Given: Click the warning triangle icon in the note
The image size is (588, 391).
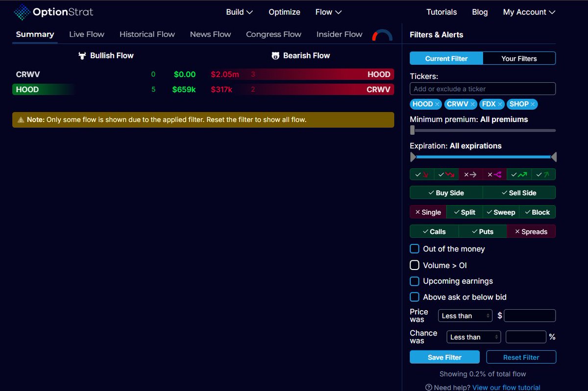Looking at the screenshot, I should point(21,120).
